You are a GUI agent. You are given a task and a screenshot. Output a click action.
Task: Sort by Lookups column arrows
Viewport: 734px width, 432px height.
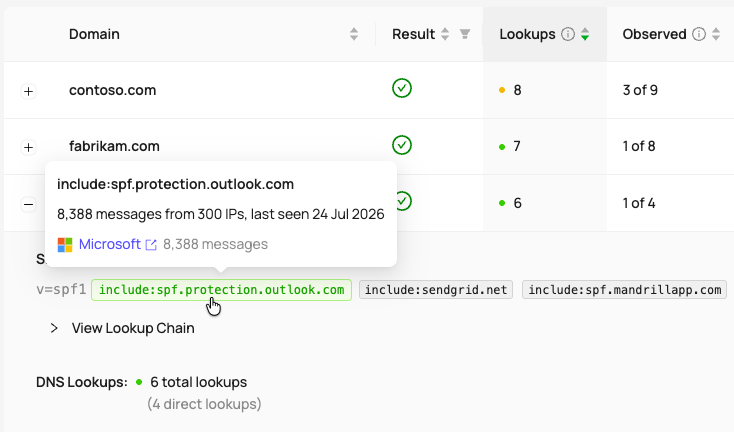click(585, 34)
